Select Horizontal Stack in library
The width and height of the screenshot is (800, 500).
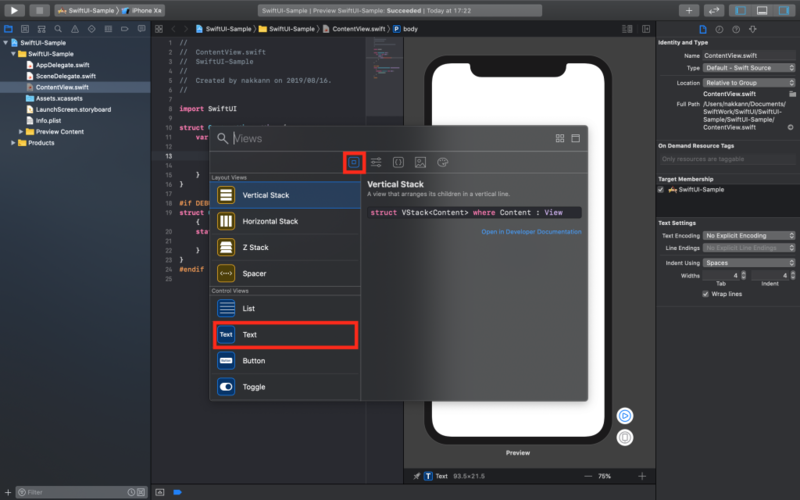[x=285, y=221]
